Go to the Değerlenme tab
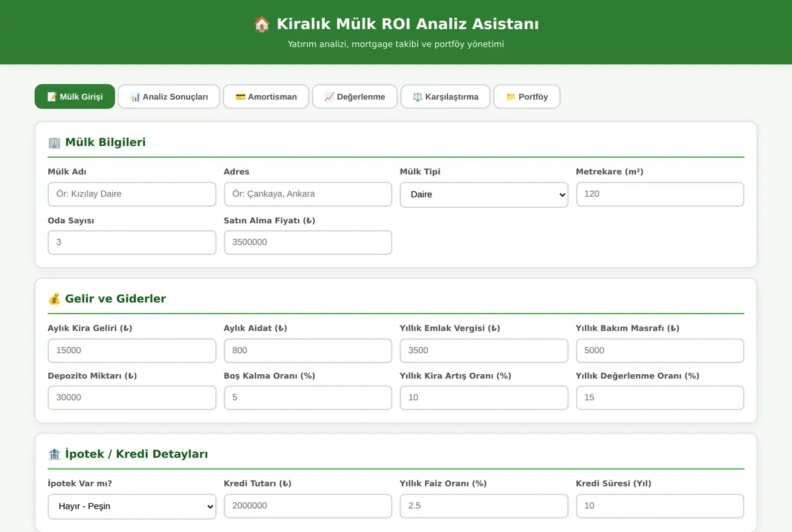The height and width of the screenshot is (532, 792). click(x=354, y=96)
